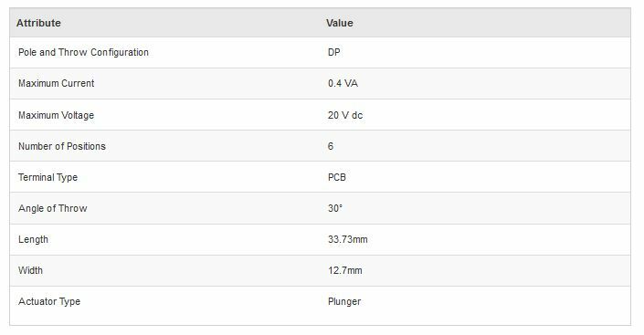Click the 12.7mm value
The width and height of the screenshot is (644, 335).
pyautogui.click(x=345, y=270)
